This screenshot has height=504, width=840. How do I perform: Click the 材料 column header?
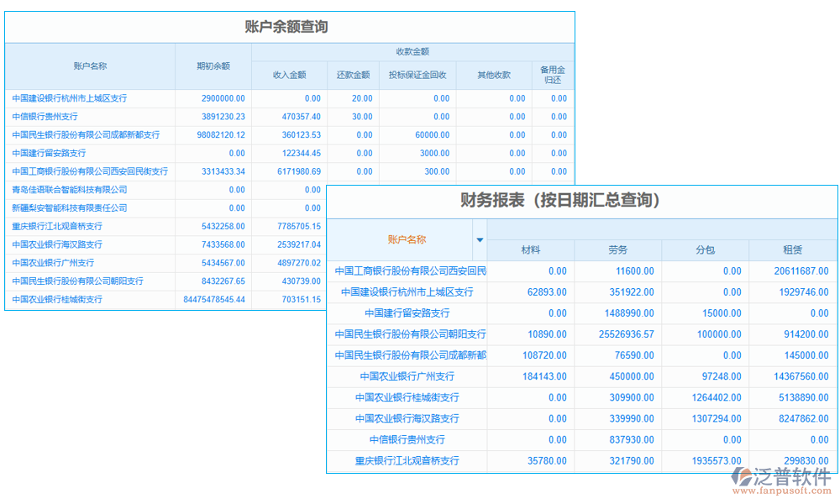531,249
